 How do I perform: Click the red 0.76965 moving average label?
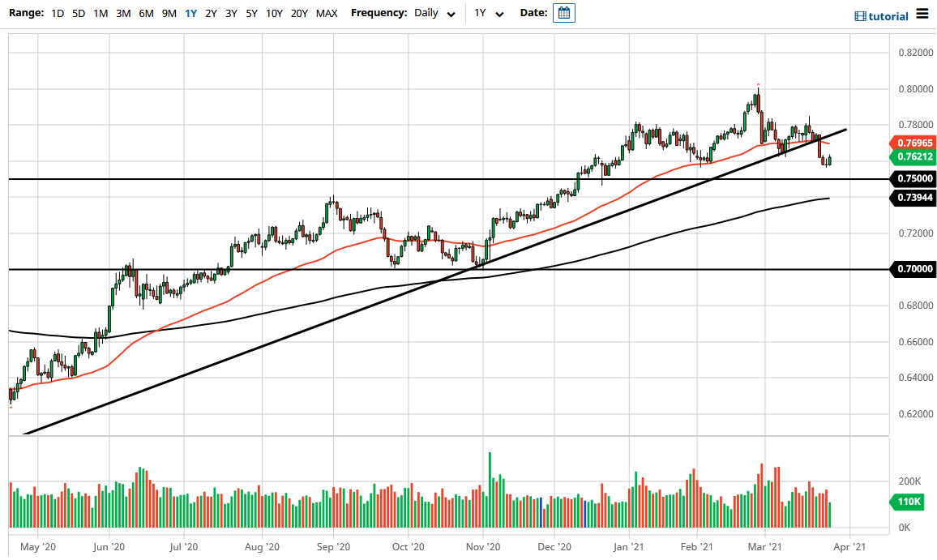pyautogui.click(x=913, y=143)
